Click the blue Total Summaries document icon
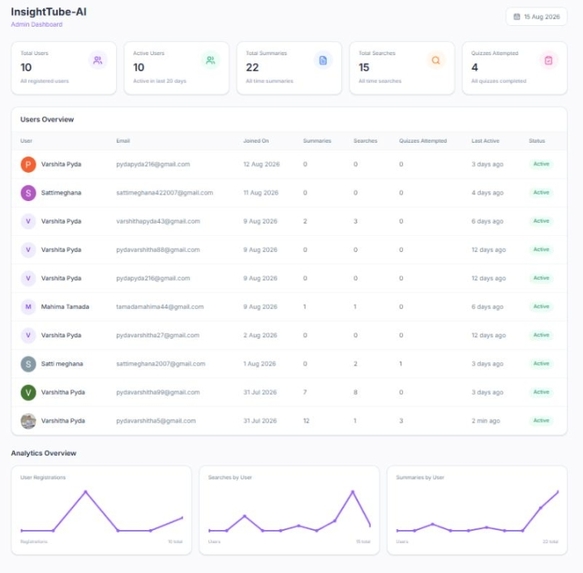 pos(323,60)
